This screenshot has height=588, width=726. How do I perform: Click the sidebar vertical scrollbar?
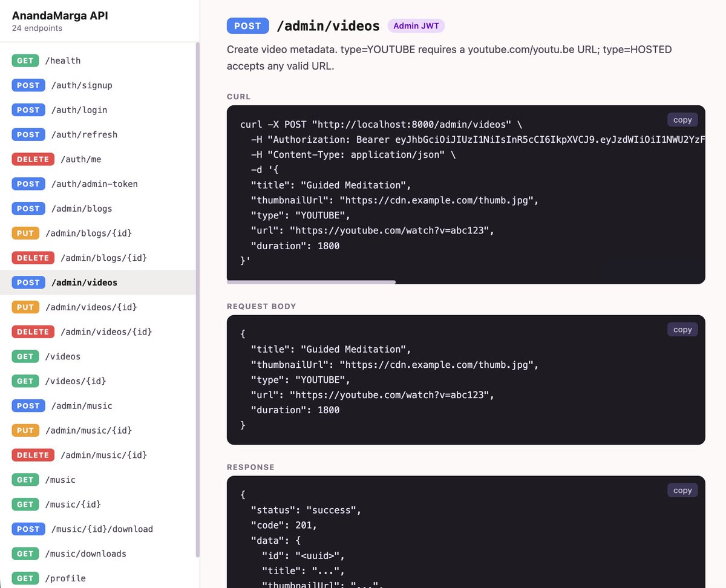(197, 299)
